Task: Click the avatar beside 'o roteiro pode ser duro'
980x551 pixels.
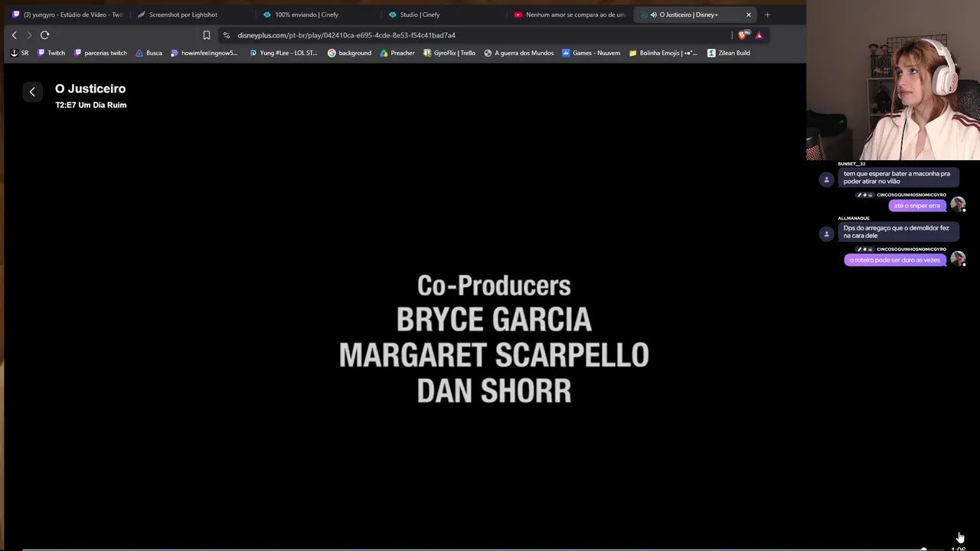Action: 958,259
